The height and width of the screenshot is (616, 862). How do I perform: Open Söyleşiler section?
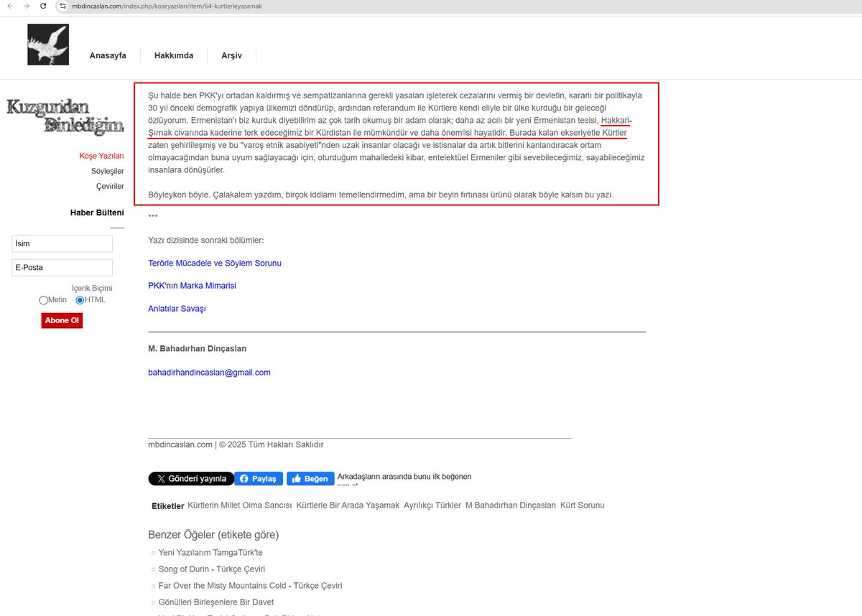(108, 171)
